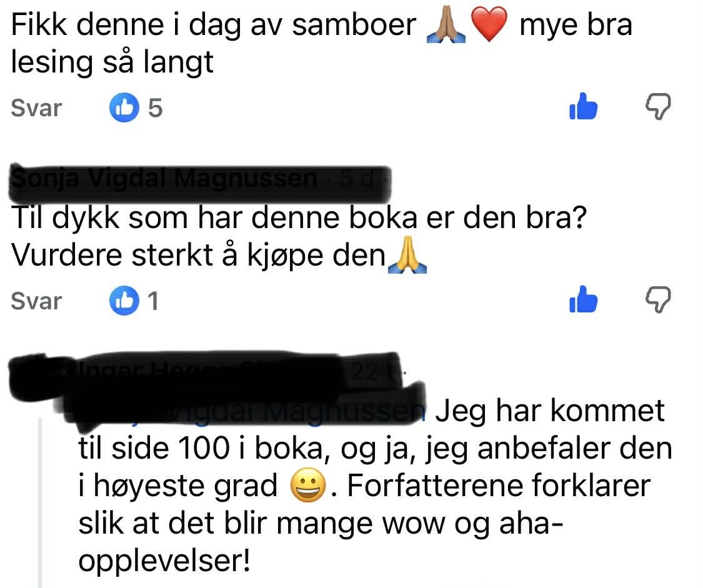Click the red heart emoji
703x588 pixels.
(489, 24)
